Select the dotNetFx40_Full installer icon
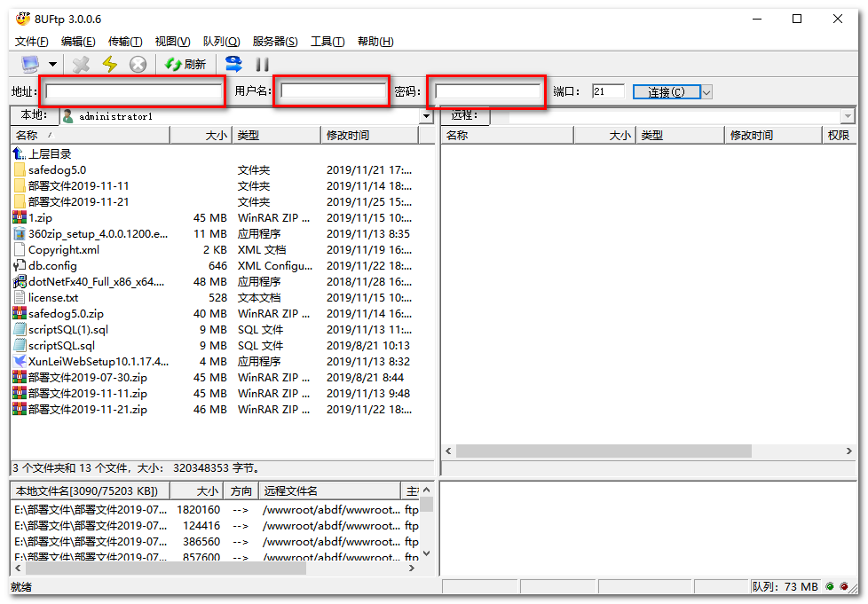 tap(20, 282)
